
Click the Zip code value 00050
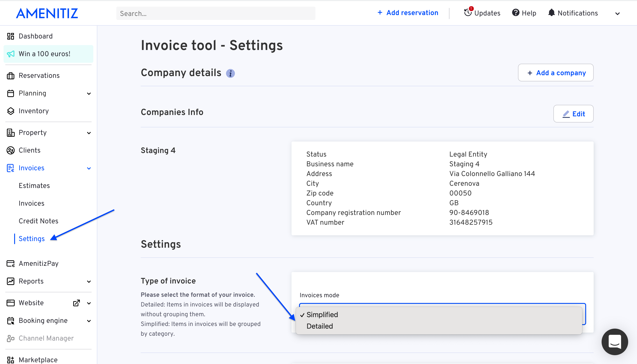[460, 193]
